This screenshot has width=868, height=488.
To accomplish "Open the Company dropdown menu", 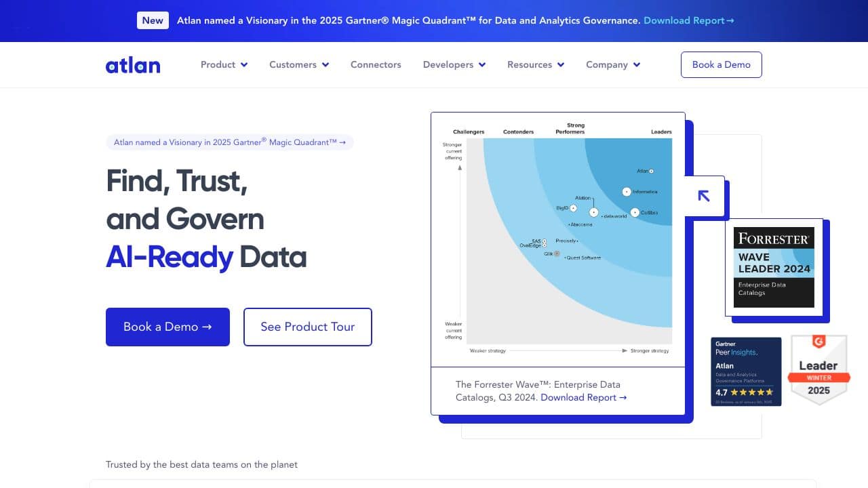I will (613, 64).
